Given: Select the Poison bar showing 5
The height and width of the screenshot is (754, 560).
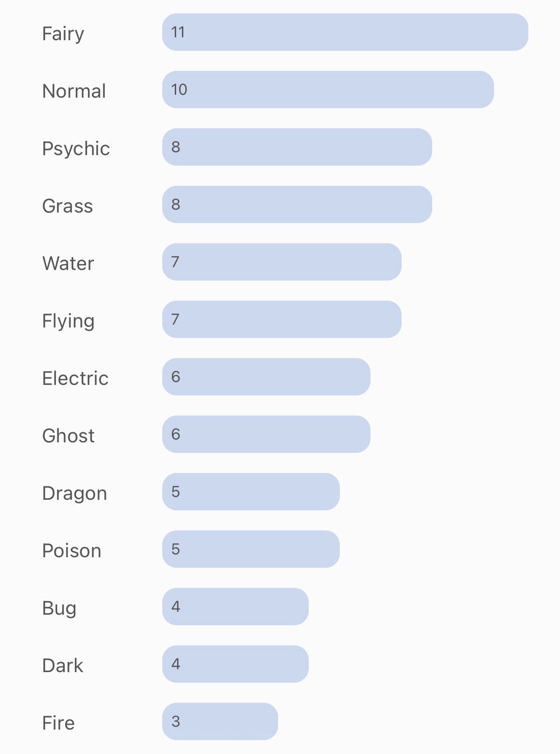Looking at the screenshot, I should pos(251,549).
